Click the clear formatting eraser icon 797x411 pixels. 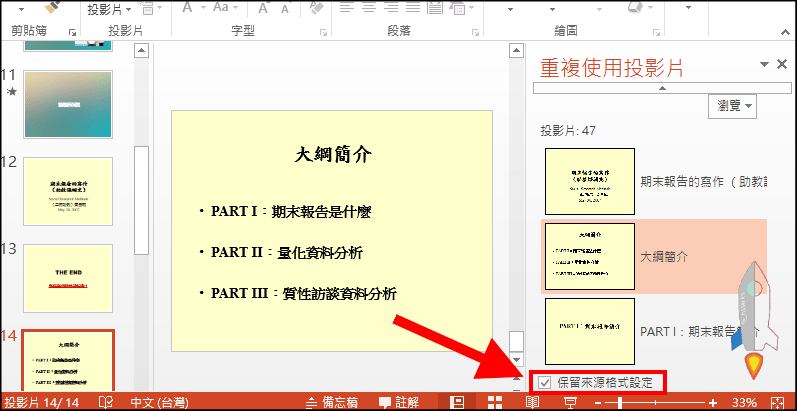click(316, 7)
